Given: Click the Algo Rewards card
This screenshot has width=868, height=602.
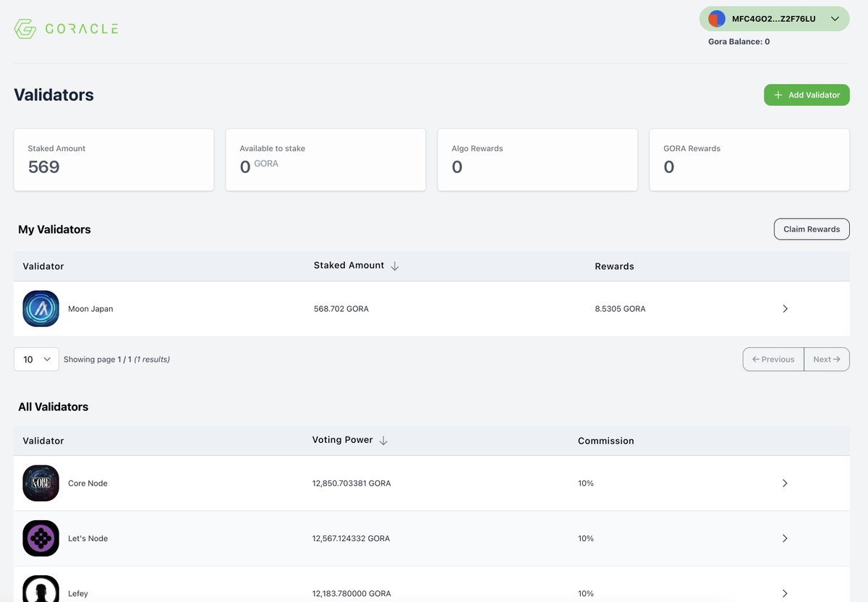Looking at the screenshot, I should [x=537, y=160].
